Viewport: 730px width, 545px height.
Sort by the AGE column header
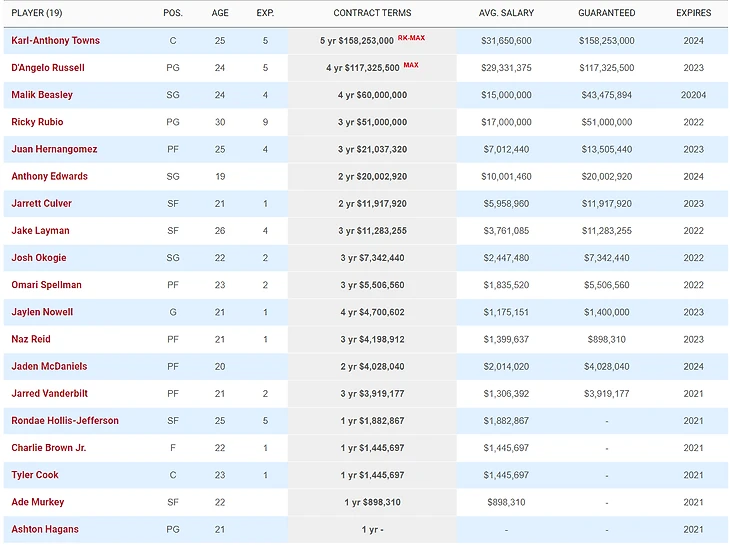pyautogui.click(x=220, y=13)
